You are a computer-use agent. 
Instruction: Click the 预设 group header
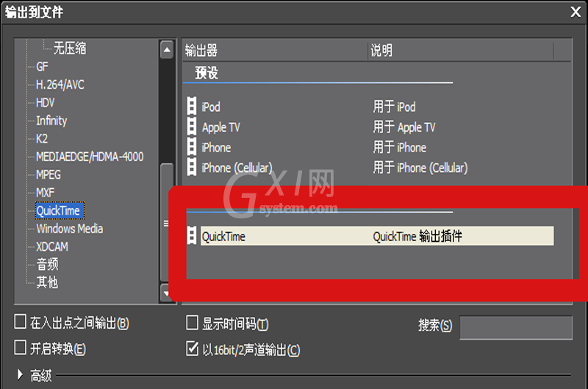[x=207, y=73]
